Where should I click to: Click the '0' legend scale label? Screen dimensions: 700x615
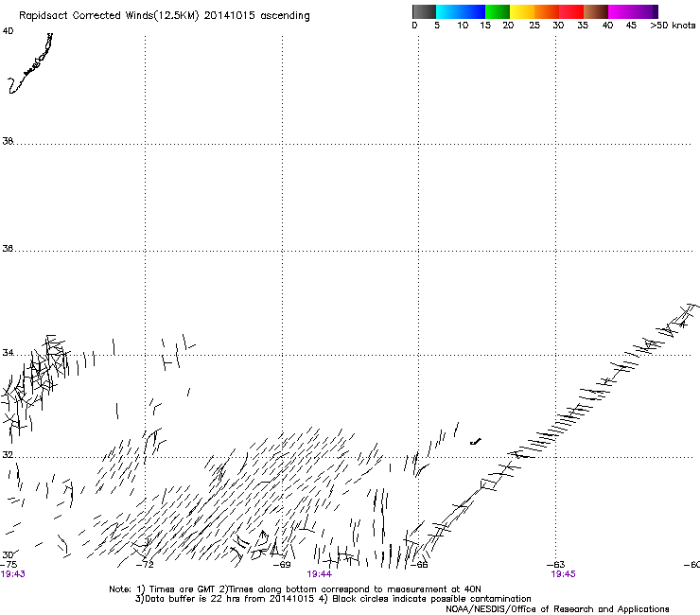pyautogui.click(x=414, y=26)
